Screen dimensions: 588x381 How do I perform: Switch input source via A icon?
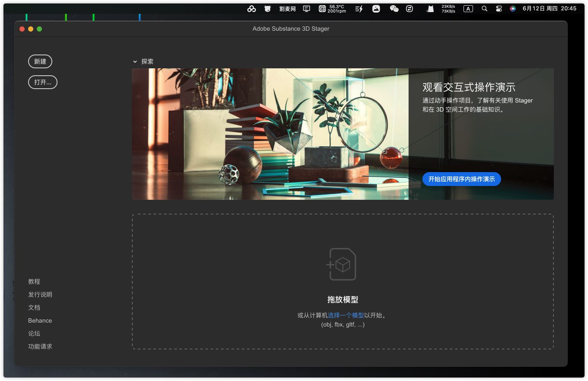[468, 9]
